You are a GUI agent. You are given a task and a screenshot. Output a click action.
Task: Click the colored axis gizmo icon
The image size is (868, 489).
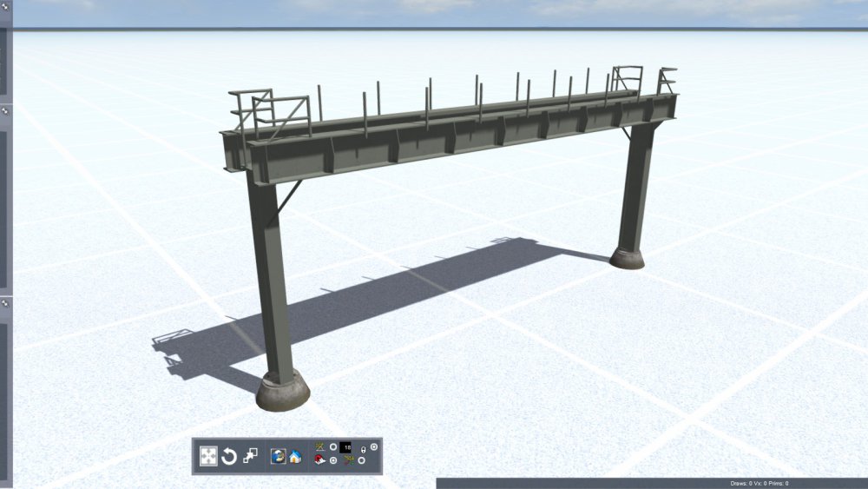(x=348, y=461)
